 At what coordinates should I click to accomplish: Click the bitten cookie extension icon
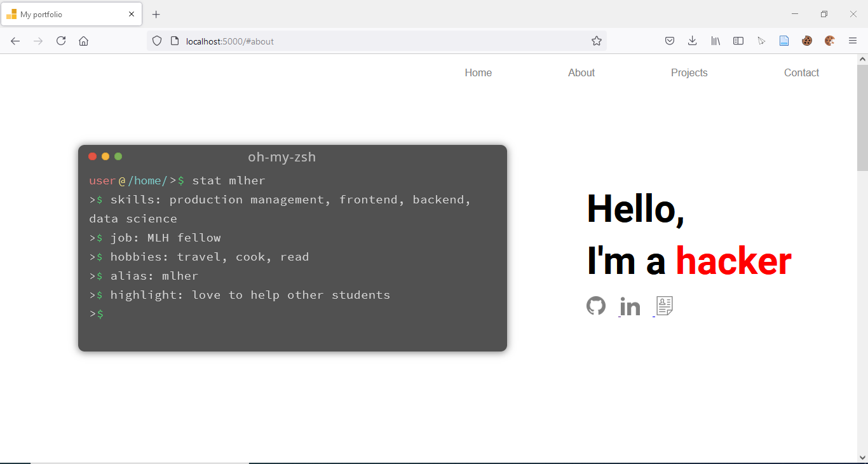tap(830, 41)
